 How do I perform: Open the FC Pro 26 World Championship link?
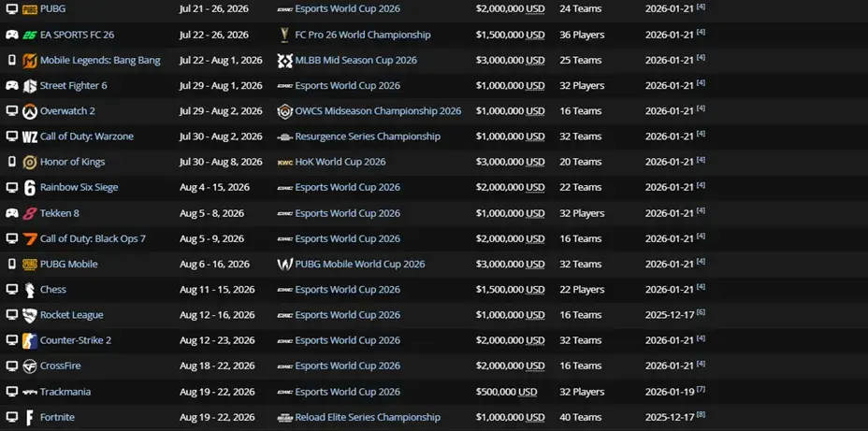point(363,35)
